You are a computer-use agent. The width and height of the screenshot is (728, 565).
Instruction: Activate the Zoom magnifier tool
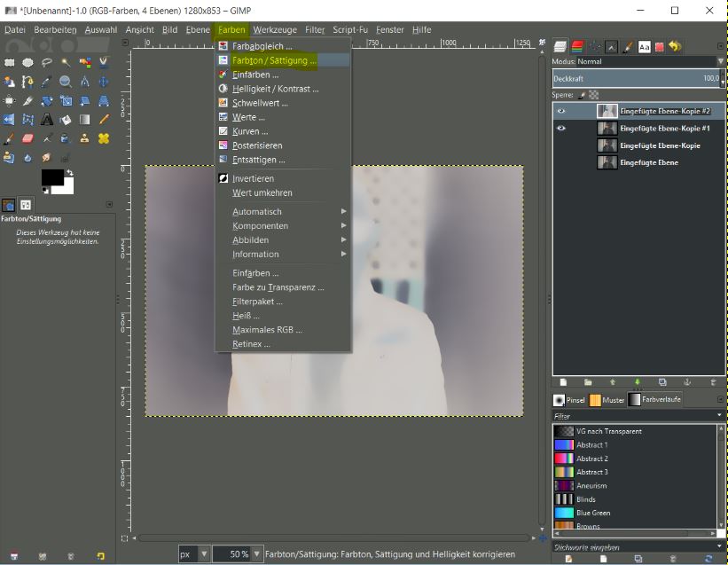coord(66,82)
